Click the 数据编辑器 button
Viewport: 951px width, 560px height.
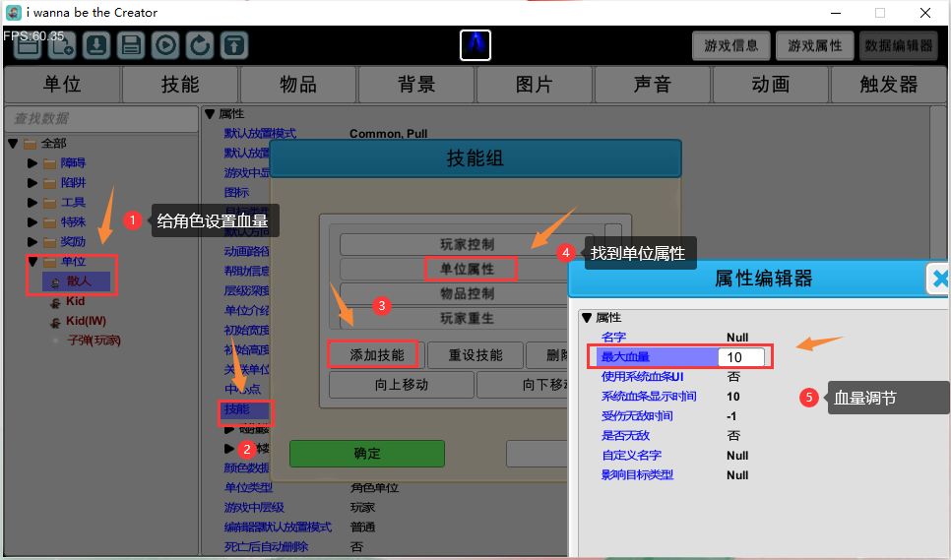tap(899, 46)
